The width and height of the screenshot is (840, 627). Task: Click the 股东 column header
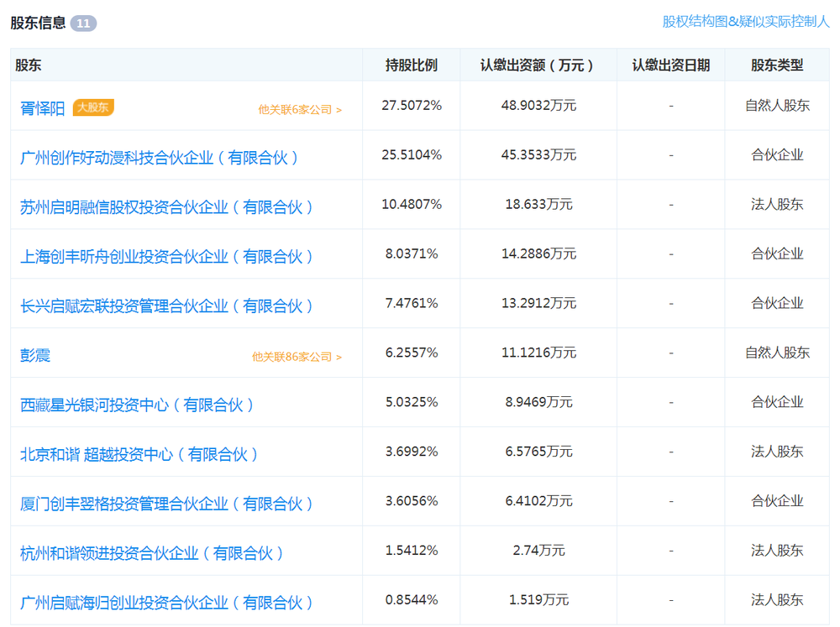click(28, 65)
